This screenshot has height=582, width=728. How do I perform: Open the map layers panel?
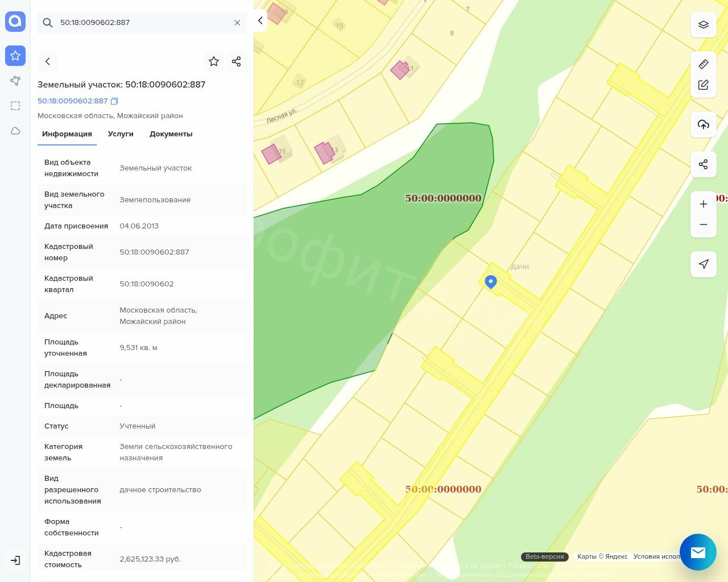(x=703, y=24)
